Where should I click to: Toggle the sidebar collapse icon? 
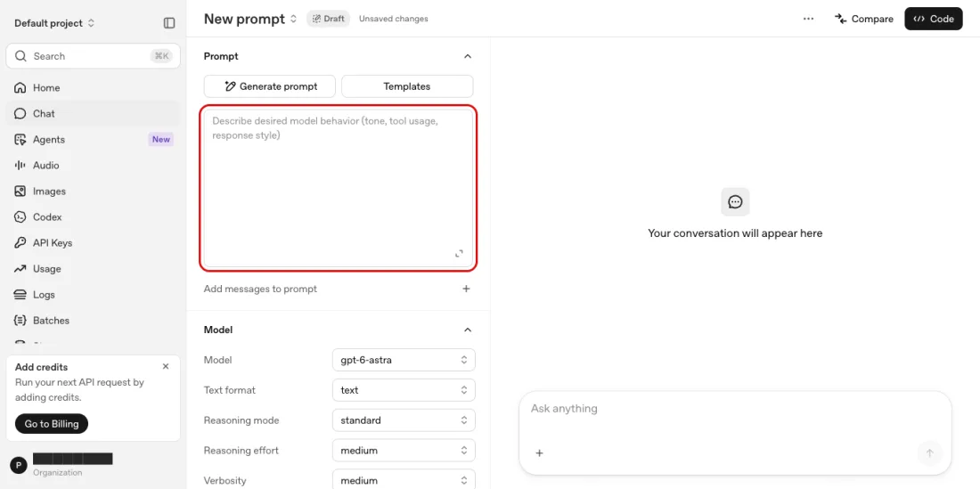pos(169,23)
